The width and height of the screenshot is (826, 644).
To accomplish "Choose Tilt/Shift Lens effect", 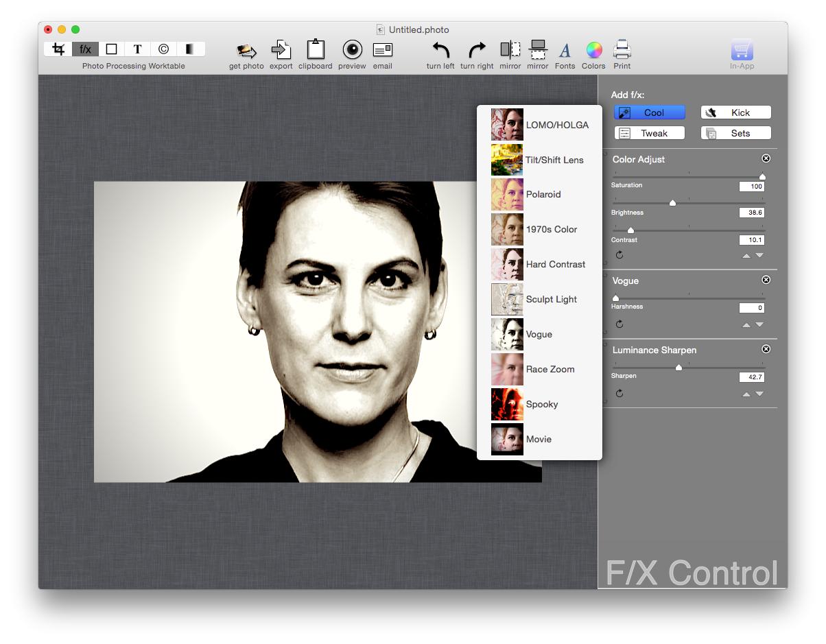I will pyautogui.click(x=540, y=160).
